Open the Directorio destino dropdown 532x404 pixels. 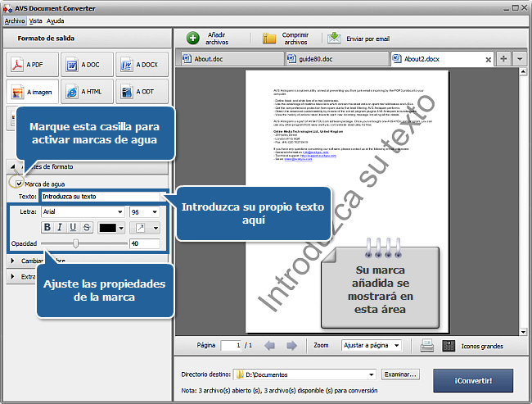click(372, 374)
